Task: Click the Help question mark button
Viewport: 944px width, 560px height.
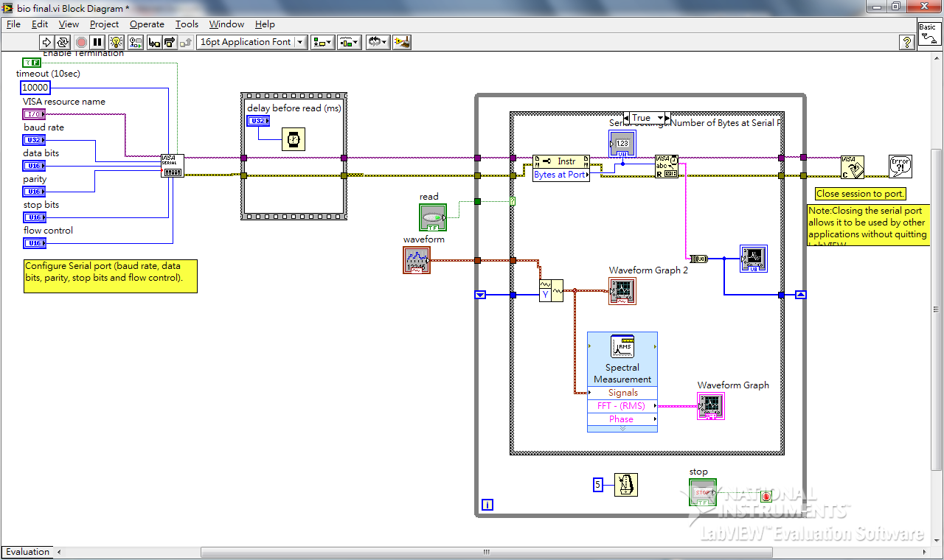Action: tap(906, 42)
